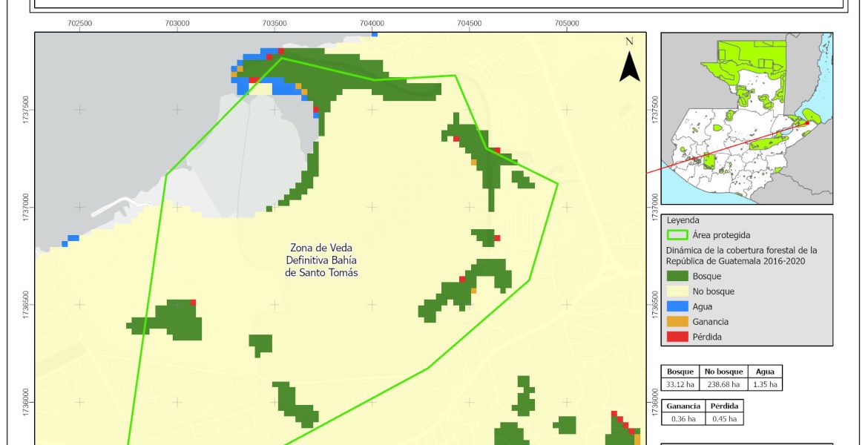Pick the orange Ganancia legend swatch
868x445 pixels.
click(676, 322)
